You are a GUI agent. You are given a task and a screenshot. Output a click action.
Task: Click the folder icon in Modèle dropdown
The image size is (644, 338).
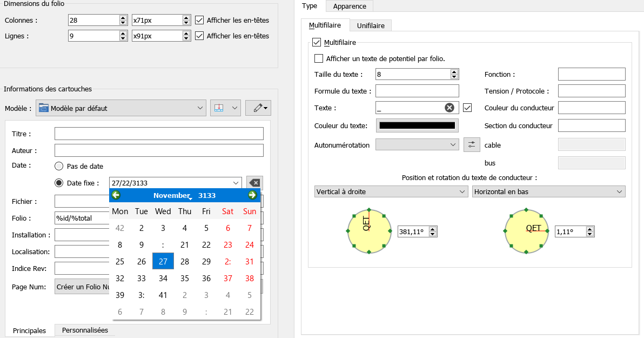tap(44, 108)
